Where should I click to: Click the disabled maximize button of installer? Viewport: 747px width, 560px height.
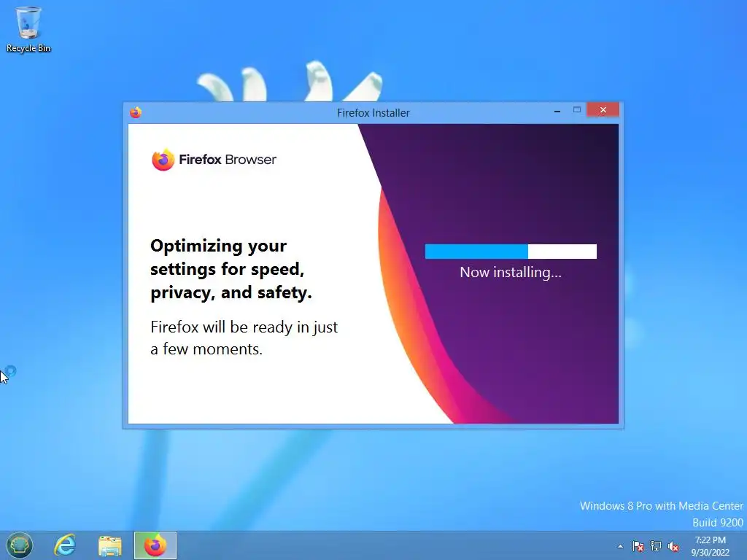(x=577, y=110)
